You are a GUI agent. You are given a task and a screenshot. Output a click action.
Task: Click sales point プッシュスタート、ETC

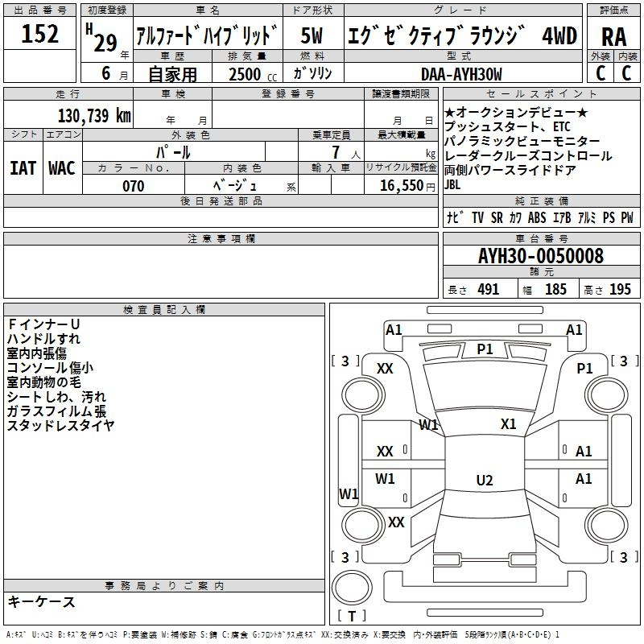point(507,126)
